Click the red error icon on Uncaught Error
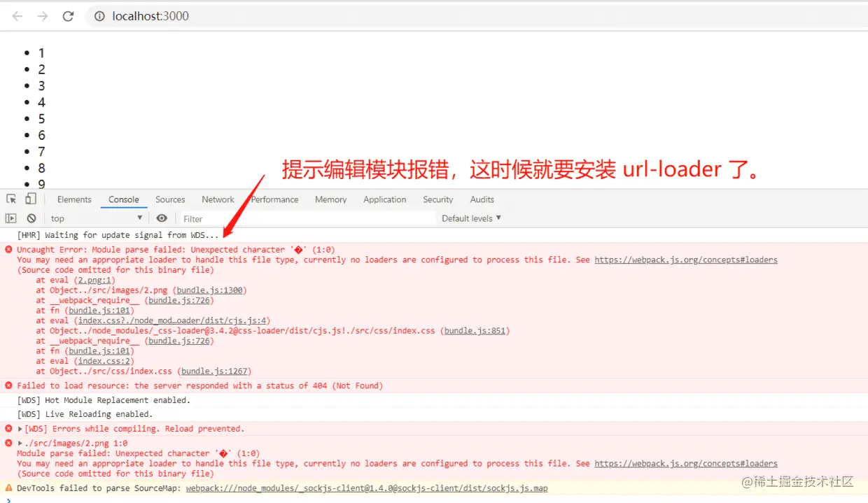 pos(8,249)
